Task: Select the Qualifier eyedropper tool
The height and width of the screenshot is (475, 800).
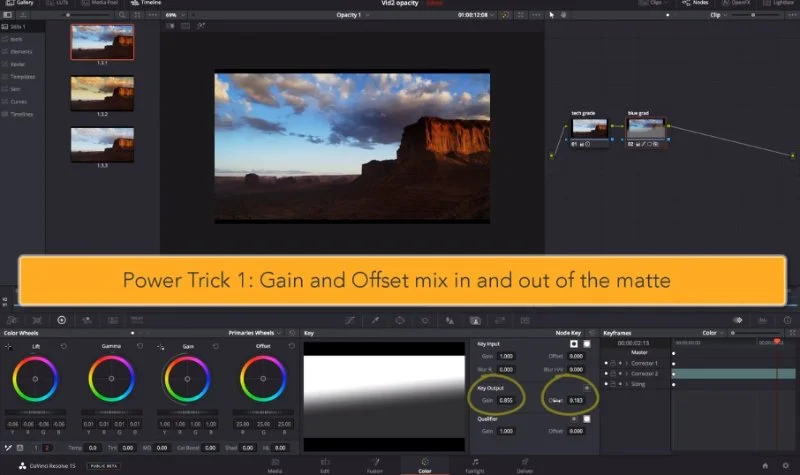Action: [375, 320]
